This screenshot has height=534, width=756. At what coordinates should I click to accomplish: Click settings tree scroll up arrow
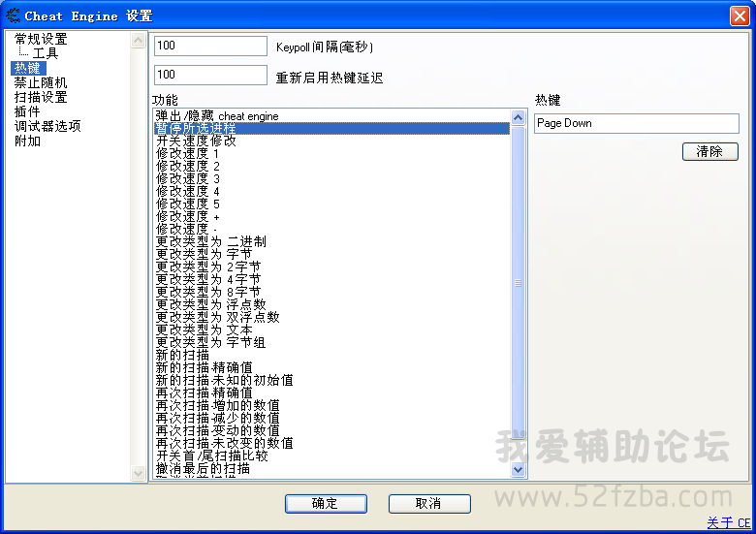pyautogui.click(x=138, y=40)
